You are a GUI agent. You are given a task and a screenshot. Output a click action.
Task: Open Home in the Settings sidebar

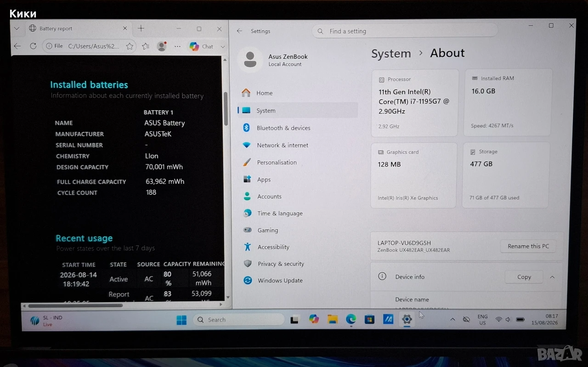[x=297, y=93]
